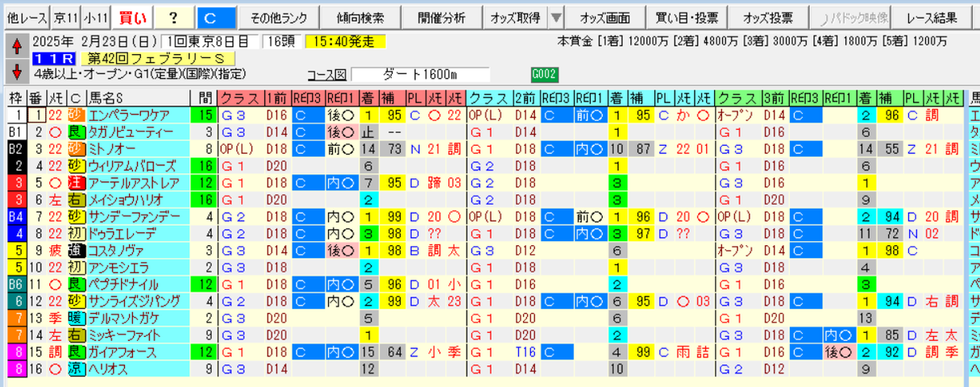The image size is (980, 387).
Task: Click the 枠 column header
Action: [16, 98]
